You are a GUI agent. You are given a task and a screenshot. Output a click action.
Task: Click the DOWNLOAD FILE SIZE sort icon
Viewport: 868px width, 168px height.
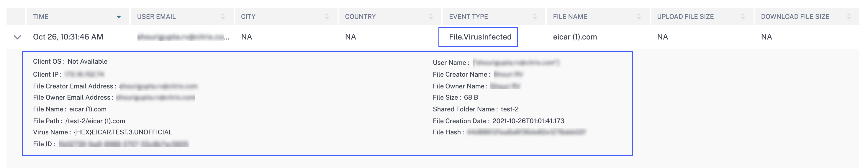click(849, 17)
